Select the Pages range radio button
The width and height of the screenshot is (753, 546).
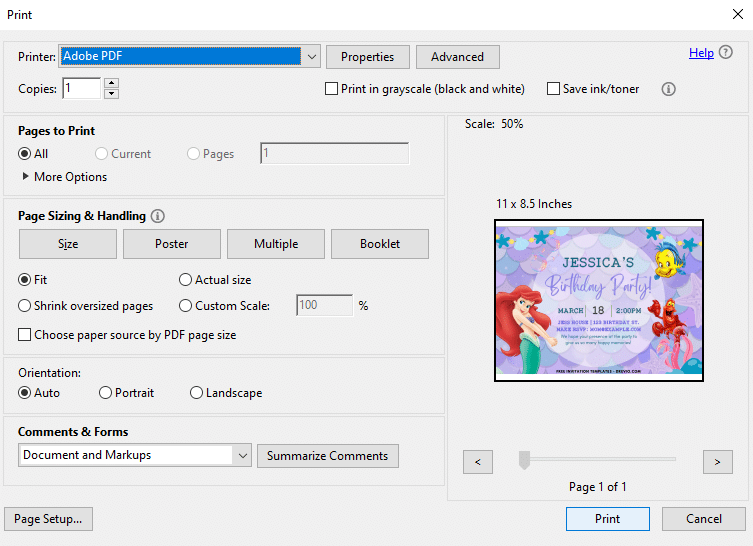(x=193, y=154)
